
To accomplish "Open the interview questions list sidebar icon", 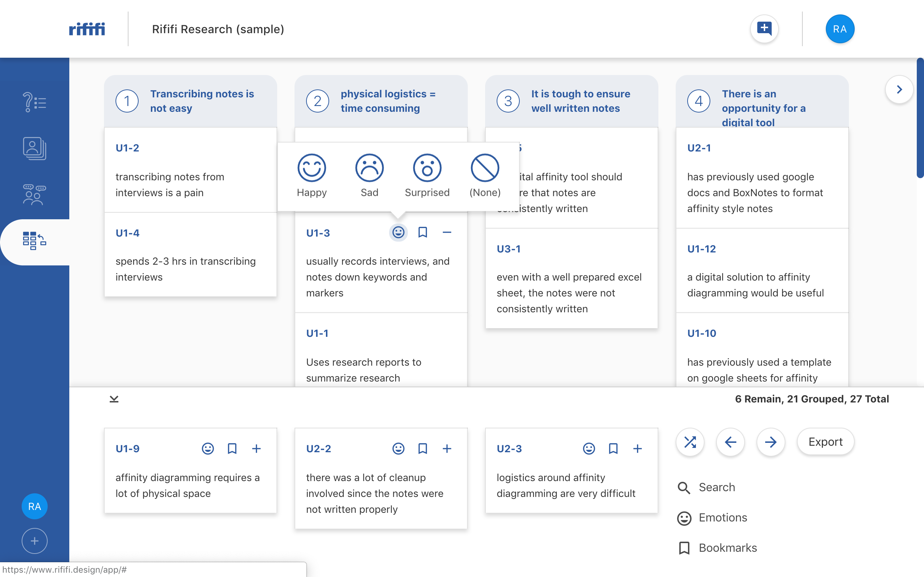I will (34, 102).
